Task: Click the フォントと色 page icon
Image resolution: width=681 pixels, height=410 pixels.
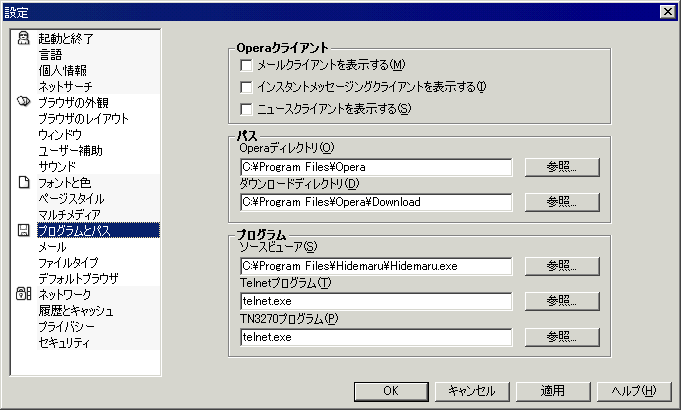Action: 24,182
